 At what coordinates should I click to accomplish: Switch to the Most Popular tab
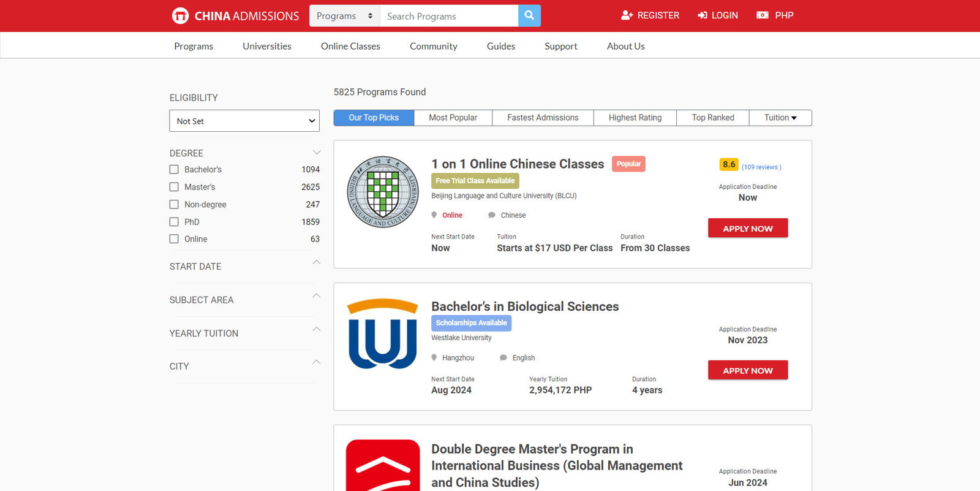(x=453, y=118)
